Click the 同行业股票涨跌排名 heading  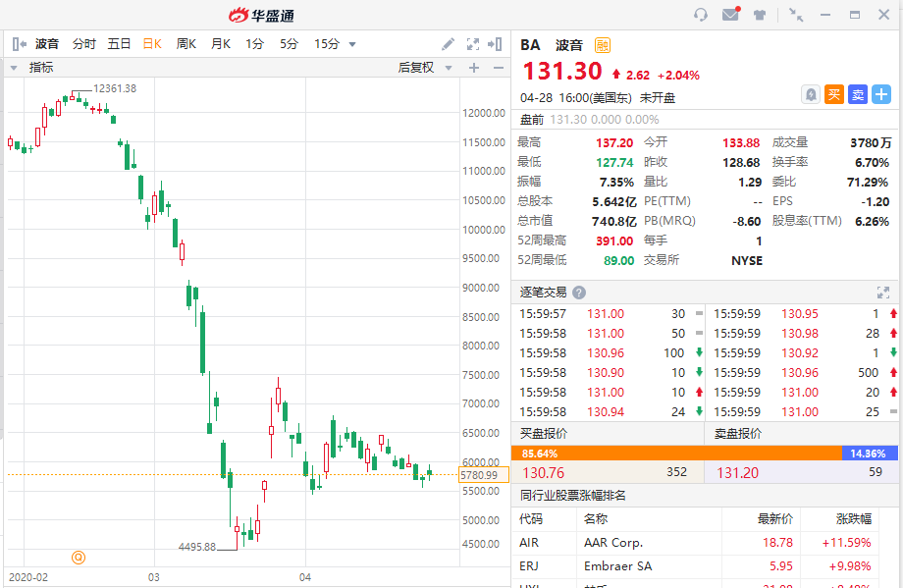pyautogui.click(x=572, y=496)
